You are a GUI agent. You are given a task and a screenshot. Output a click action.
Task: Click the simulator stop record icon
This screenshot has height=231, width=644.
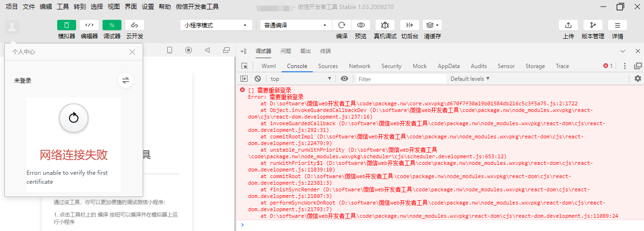tap(189, 50)
